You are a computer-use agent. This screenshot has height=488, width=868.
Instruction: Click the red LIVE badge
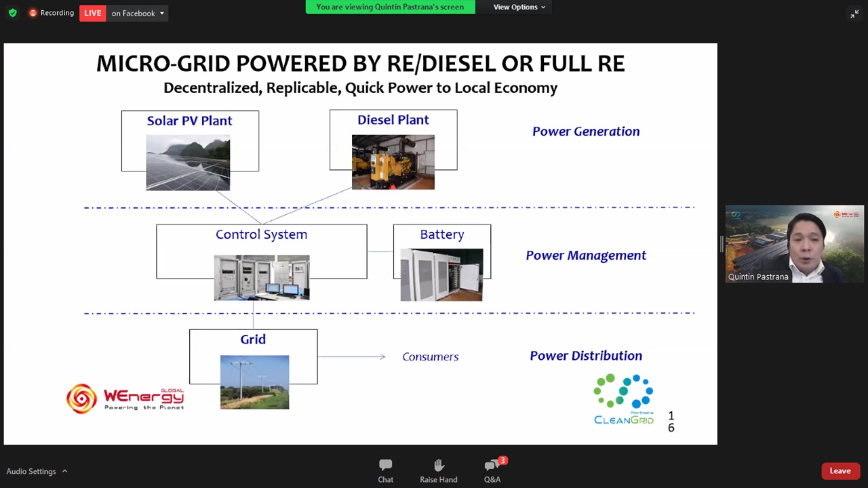(x=93, y=13)
